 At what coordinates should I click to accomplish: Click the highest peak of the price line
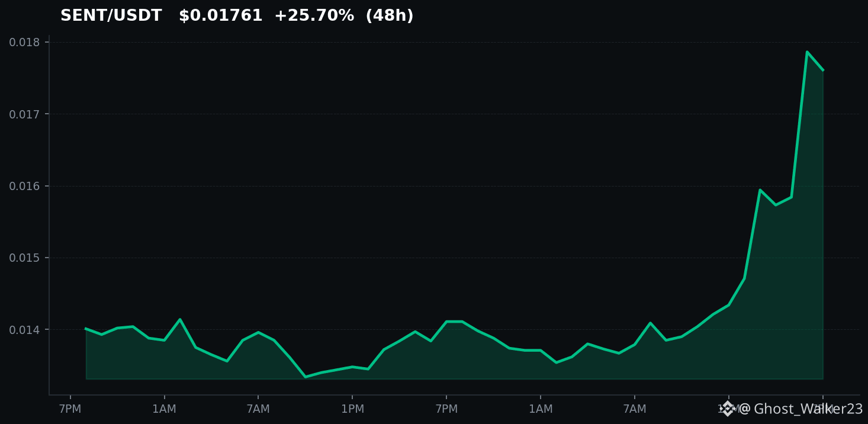point(806,52)
